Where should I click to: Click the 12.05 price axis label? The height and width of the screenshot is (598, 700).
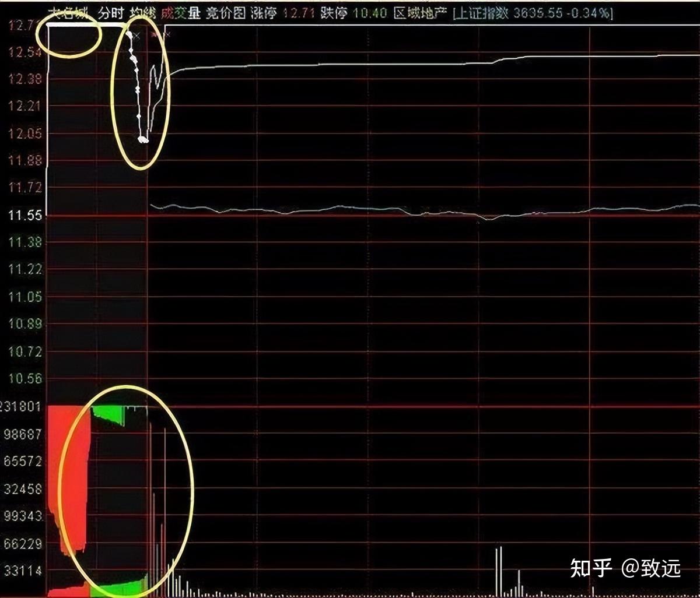coord(24,133)
